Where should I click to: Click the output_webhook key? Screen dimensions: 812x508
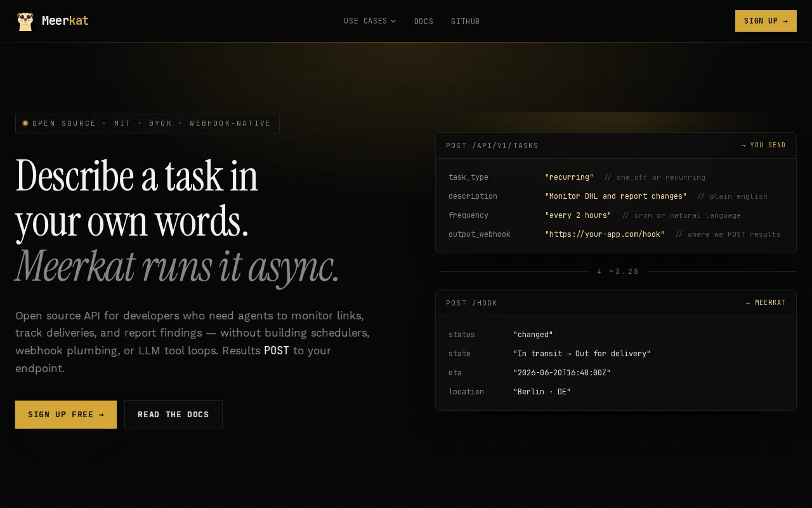click(480, 234)
